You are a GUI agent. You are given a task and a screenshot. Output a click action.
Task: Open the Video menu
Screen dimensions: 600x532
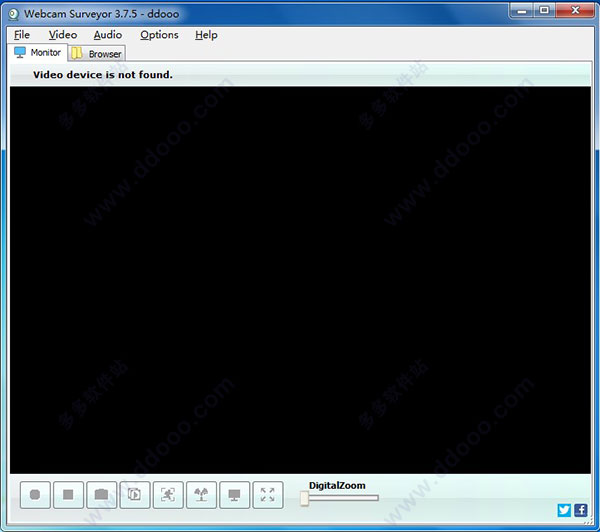(x=63, y=35)
